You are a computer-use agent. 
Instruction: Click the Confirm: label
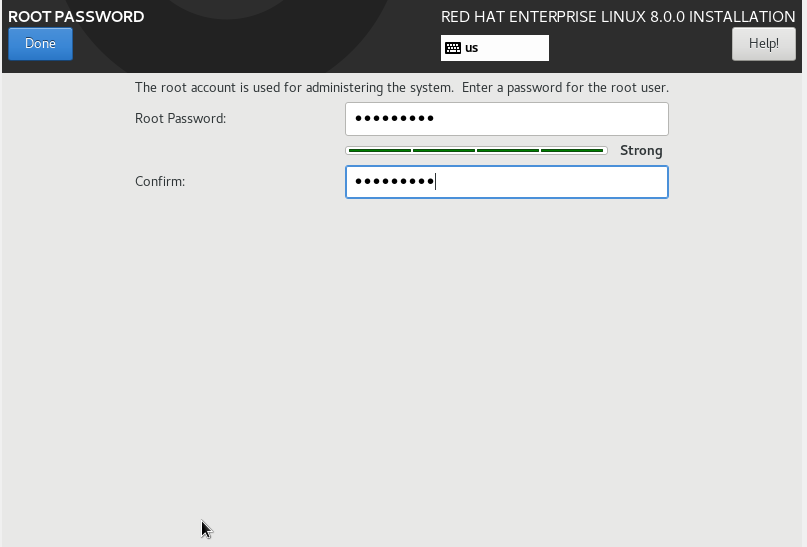coord(160,181)
